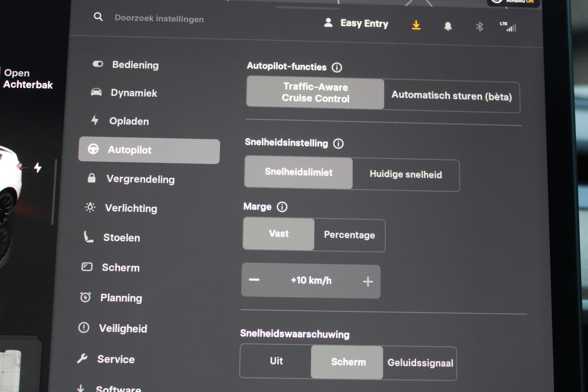This screenshot has height=392, width=588.
Task: Tap the LTE signal strength icon
Action: [x=509, y=27]
